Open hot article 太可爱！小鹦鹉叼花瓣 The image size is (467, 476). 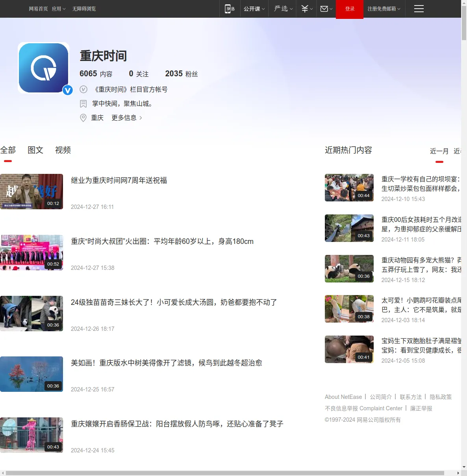[x=421, y=305]
